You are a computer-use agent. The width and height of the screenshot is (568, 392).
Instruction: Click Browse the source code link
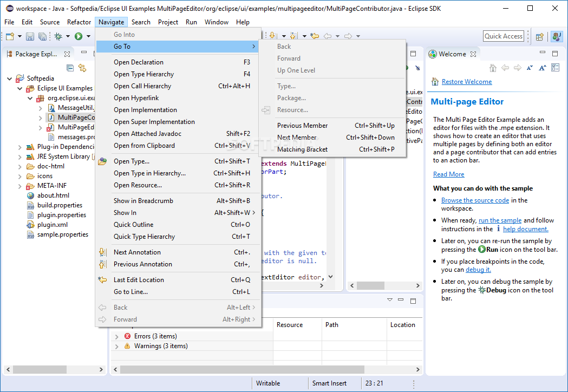tap(475, 200)
